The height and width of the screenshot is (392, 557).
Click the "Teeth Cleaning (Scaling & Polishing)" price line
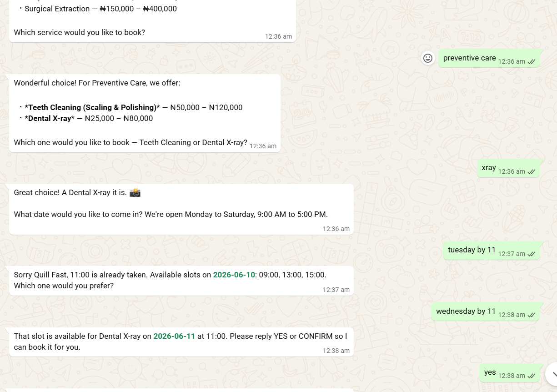(x=131, y=108)
